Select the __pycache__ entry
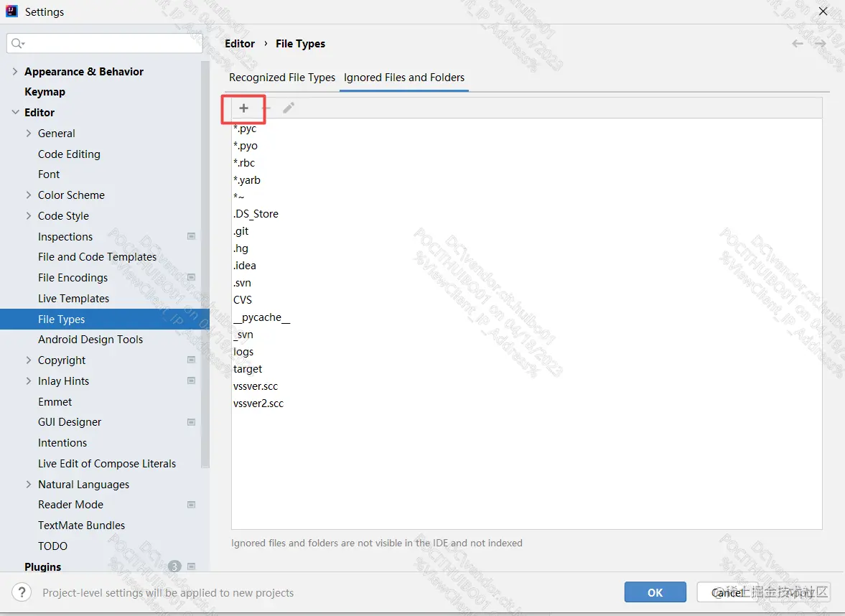 pos(261,317)
